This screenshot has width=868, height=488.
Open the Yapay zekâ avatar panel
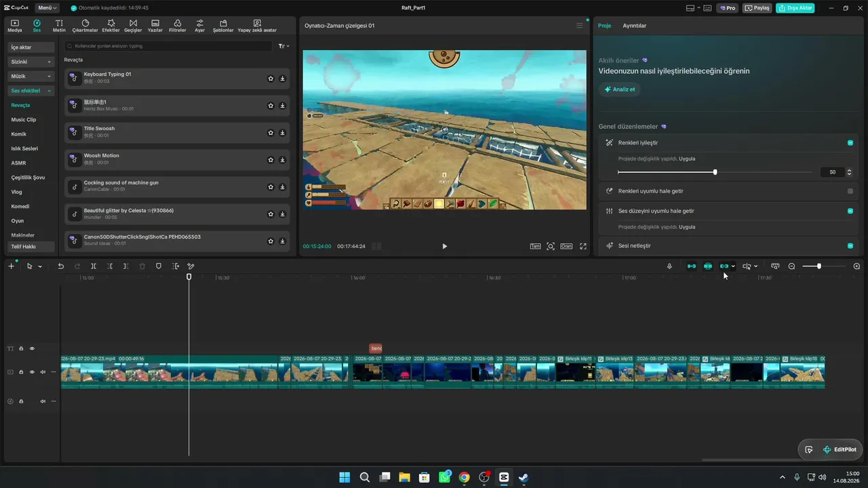pyautogui.click(x=257, y=26)
